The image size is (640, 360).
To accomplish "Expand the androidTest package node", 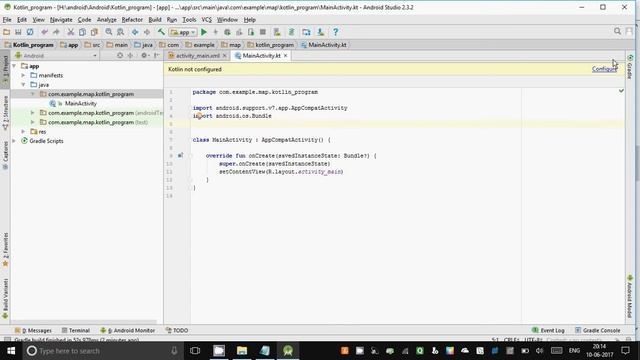I will pyautogui.click(x=33, y=113).
